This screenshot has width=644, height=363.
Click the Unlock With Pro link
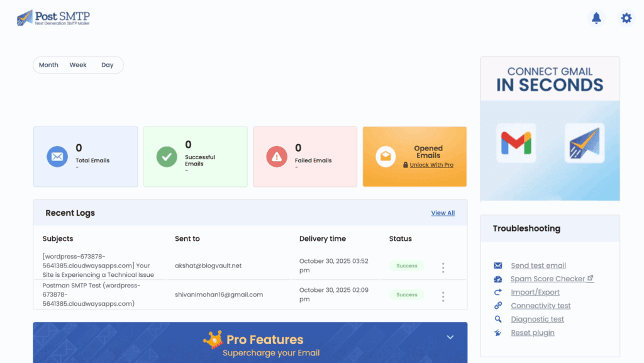click(x=431, y=165)
